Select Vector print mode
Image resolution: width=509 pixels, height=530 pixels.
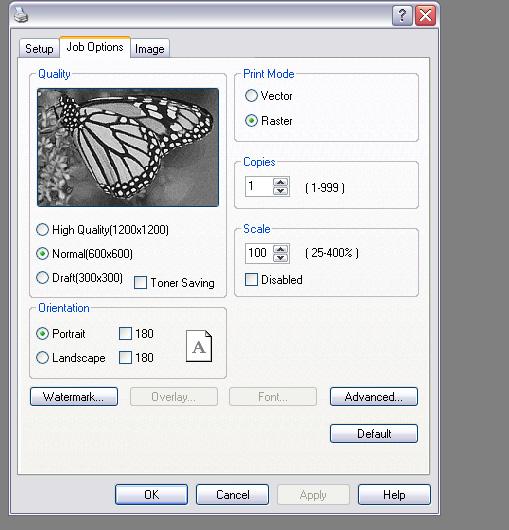[x=268, y=96]
